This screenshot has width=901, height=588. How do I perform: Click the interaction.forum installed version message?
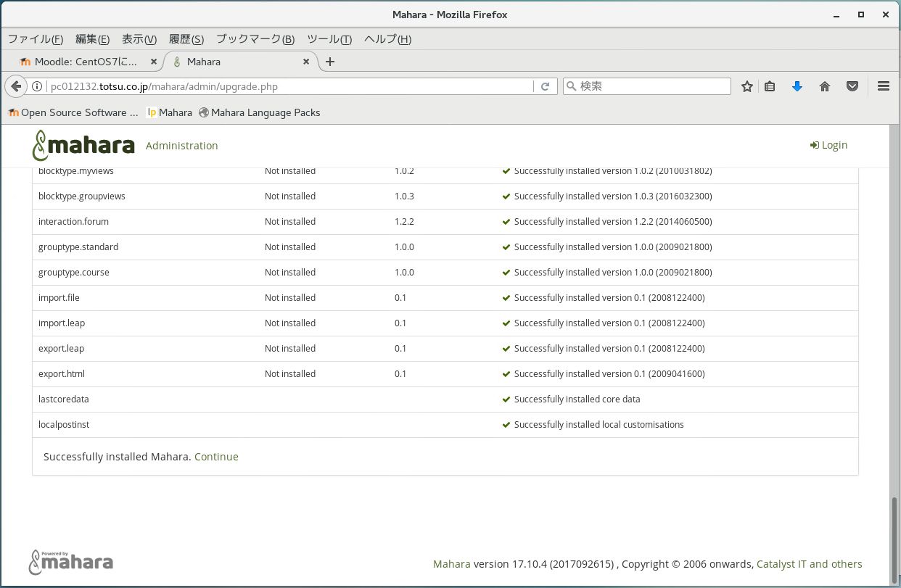pos(613,222)
